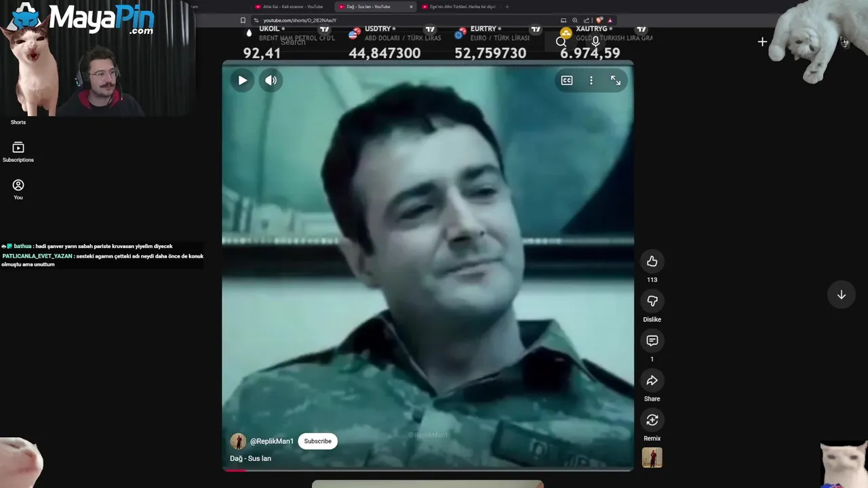Click the browser share page icon
This screenshot has height=488, width=868.
point(587,20)
